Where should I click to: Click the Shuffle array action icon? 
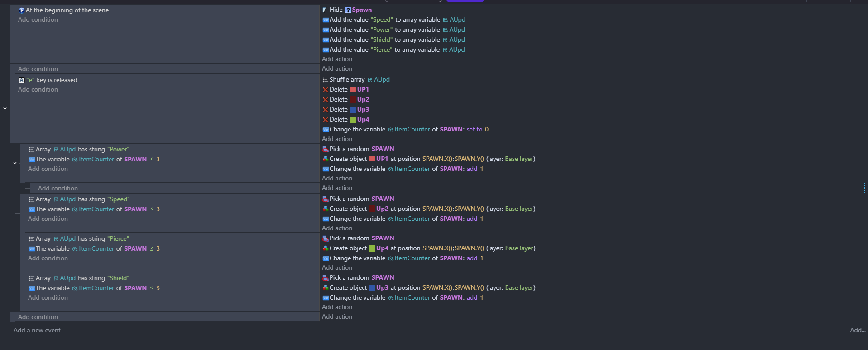pyautogui.click(x=325, y=80)
